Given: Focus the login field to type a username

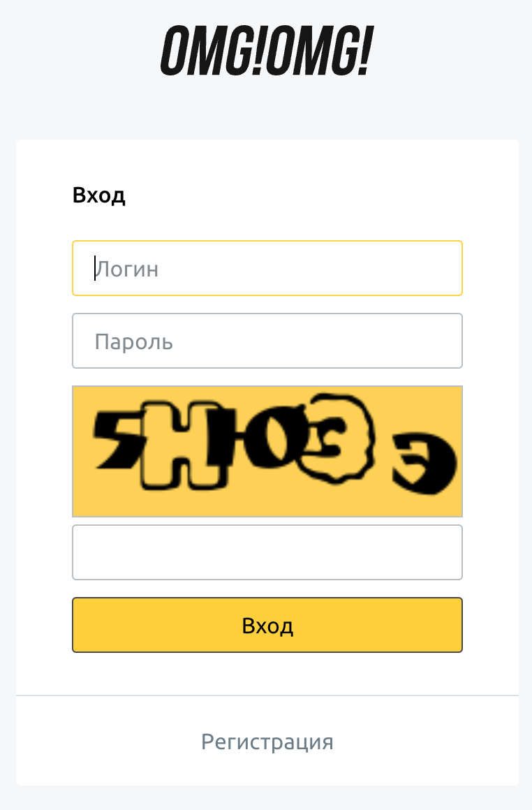Looking at the screenshot, I should (267, 268).
